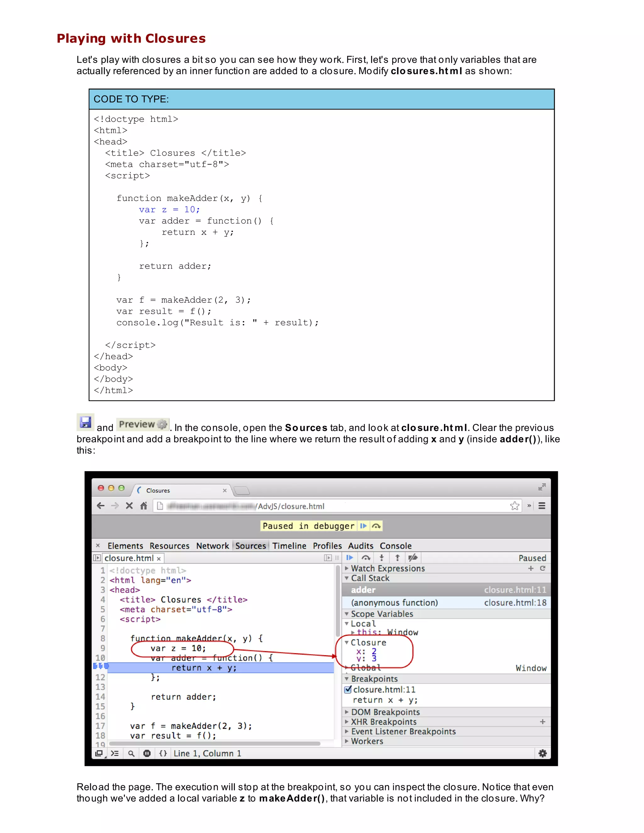Add a watch expression with the plus icon

pos(531,568)
